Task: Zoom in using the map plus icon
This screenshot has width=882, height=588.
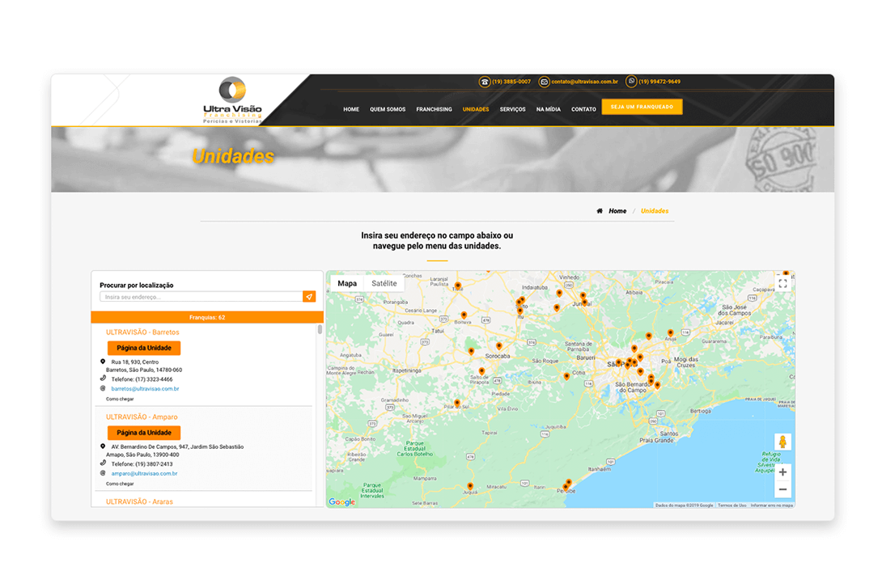Action: coord(782,472)
